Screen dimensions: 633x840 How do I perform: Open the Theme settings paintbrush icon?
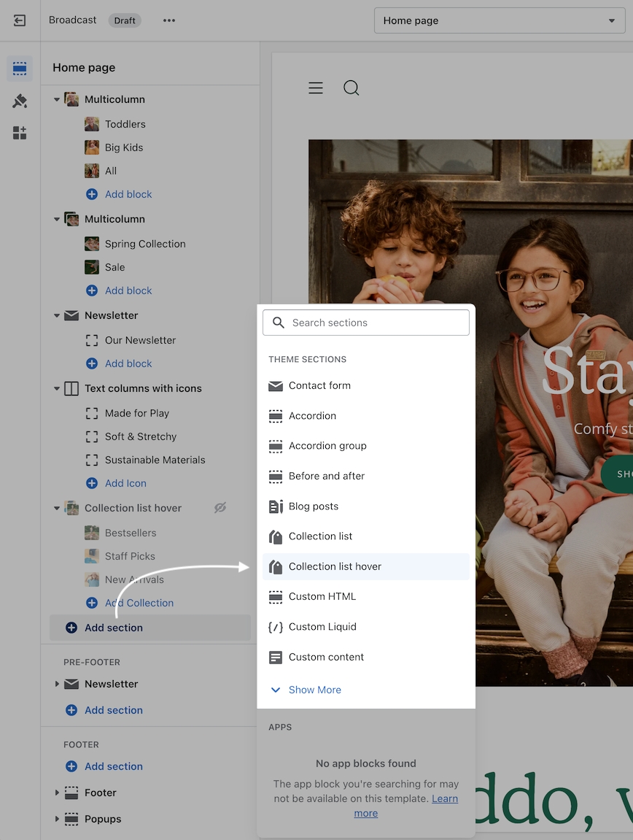[x=20, y=101]
